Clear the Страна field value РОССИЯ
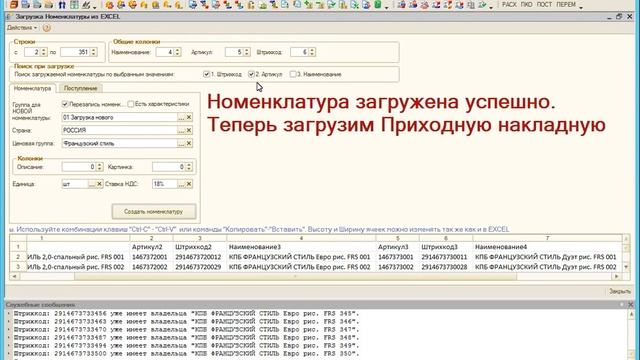Viewport: 640px width, 360px height. [189, 130]
